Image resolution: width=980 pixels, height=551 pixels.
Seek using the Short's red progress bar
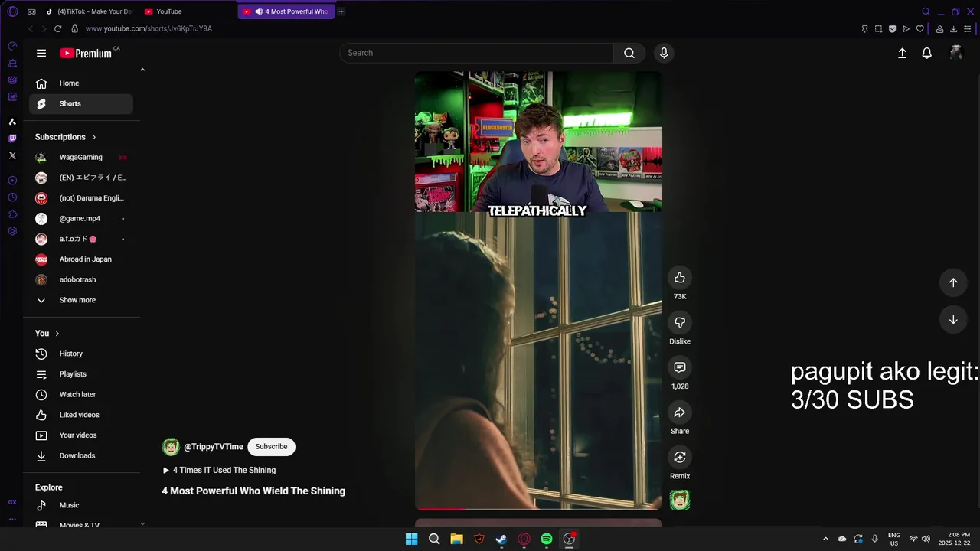538,508
